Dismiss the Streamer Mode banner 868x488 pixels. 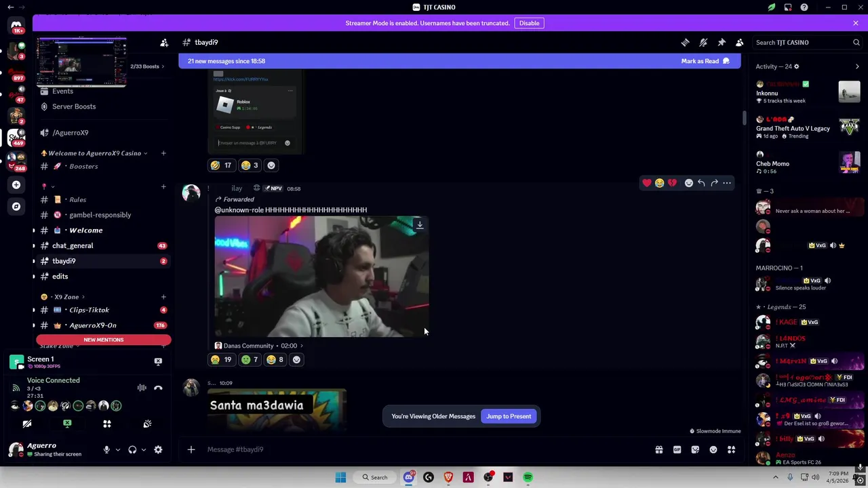(856, 23)
